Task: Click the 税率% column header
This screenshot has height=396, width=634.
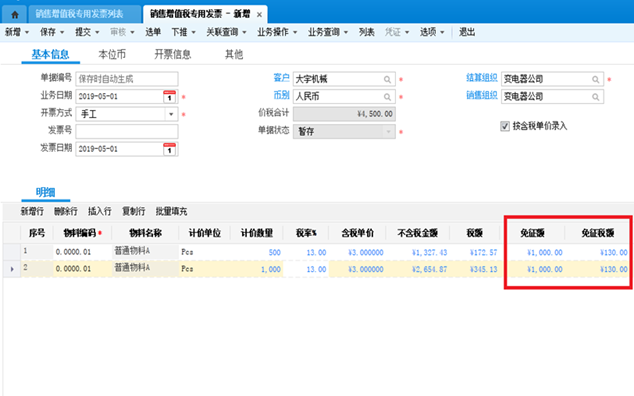Action: point(306,233)
